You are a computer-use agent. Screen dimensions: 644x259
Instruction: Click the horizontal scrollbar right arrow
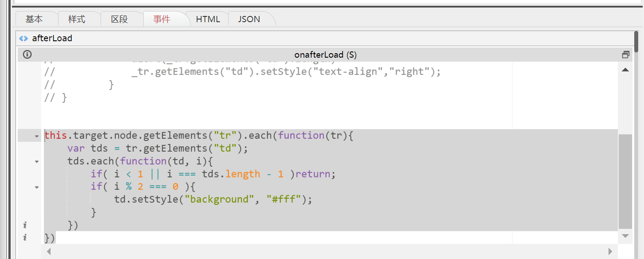(610, 251)
